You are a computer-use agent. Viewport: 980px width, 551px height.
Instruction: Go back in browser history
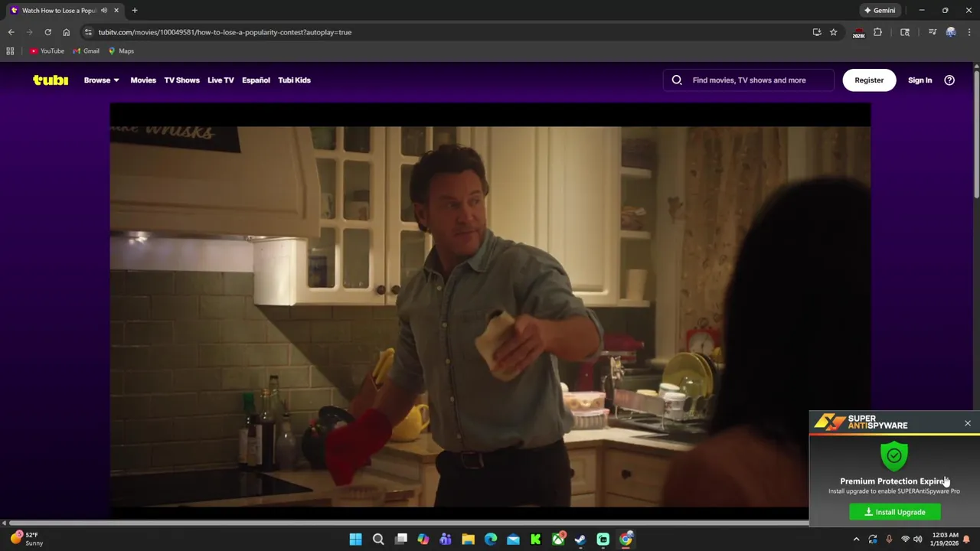click(x=11, y=32)
